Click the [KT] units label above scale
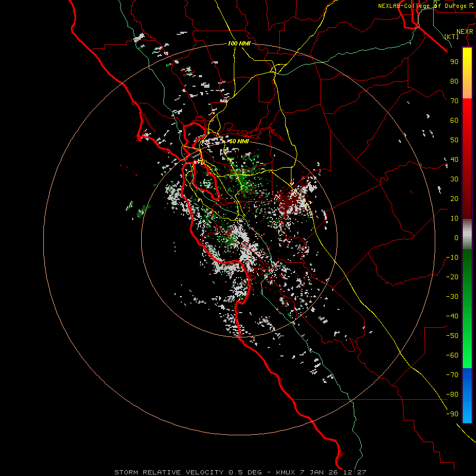This screenshot has height=476, width=476. tap(452, 36)
